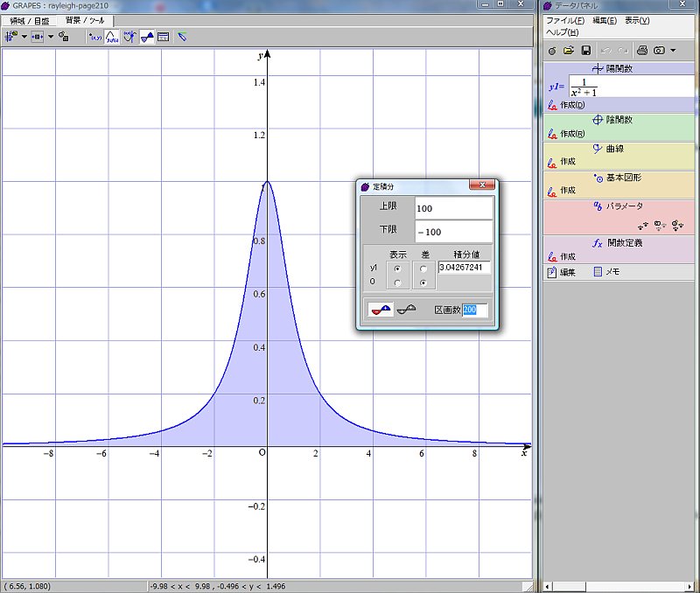Screen dimensions: 700x593
Task: Click 作成(D) under 陽関数
Action: 573,105
